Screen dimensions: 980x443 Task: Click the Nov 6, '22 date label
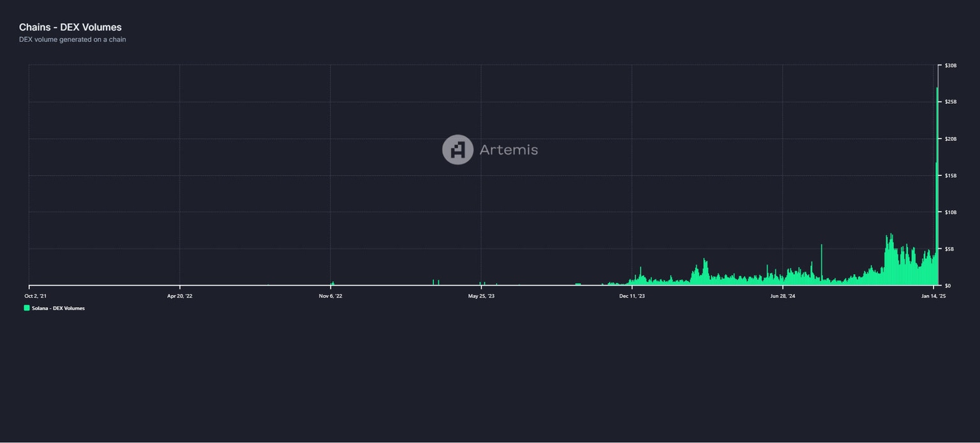(x=330, y=296)
